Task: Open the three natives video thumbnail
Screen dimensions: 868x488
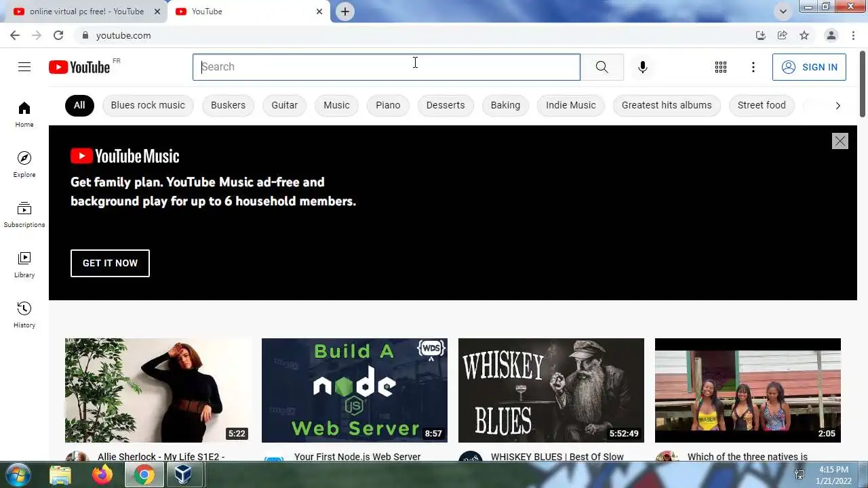Action: [x=748, y=390]
